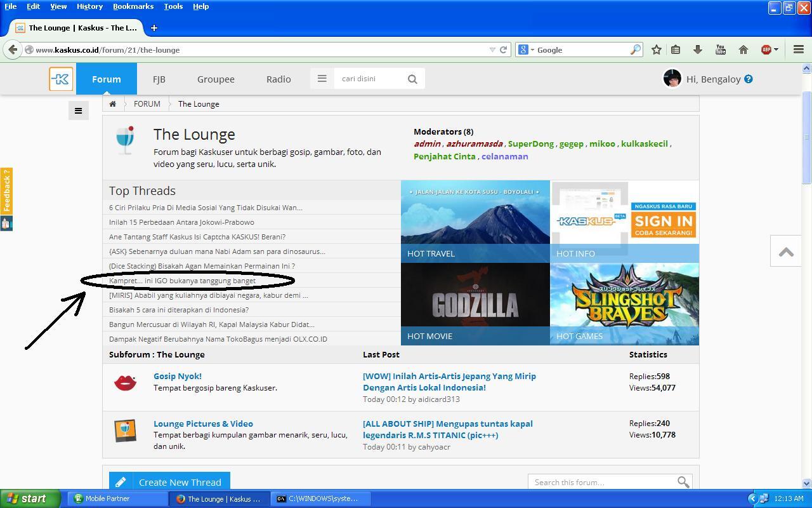Click the browser back arrow button

(x=13, y=50)
